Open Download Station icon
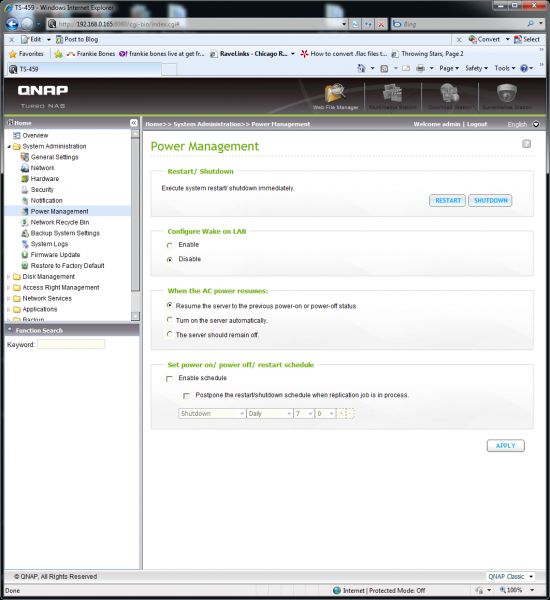 click(x=449, y=94)
